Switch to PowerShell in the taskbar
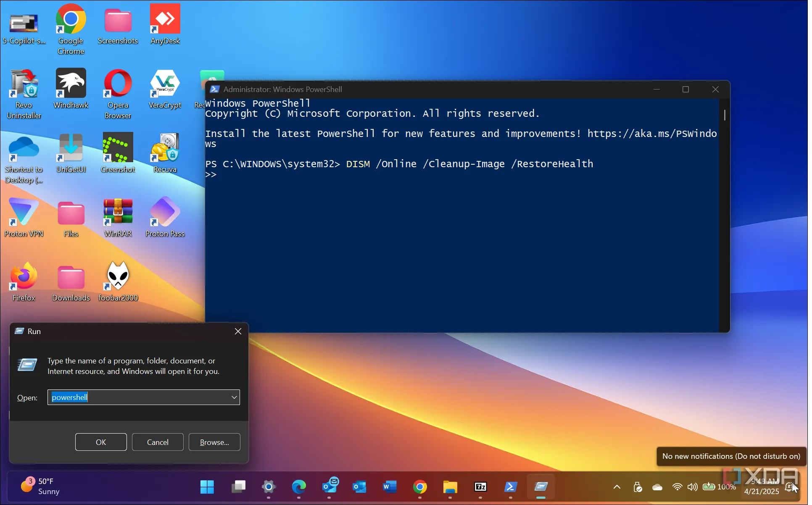This screenshot has height=505, width=812. pos(511,487)
